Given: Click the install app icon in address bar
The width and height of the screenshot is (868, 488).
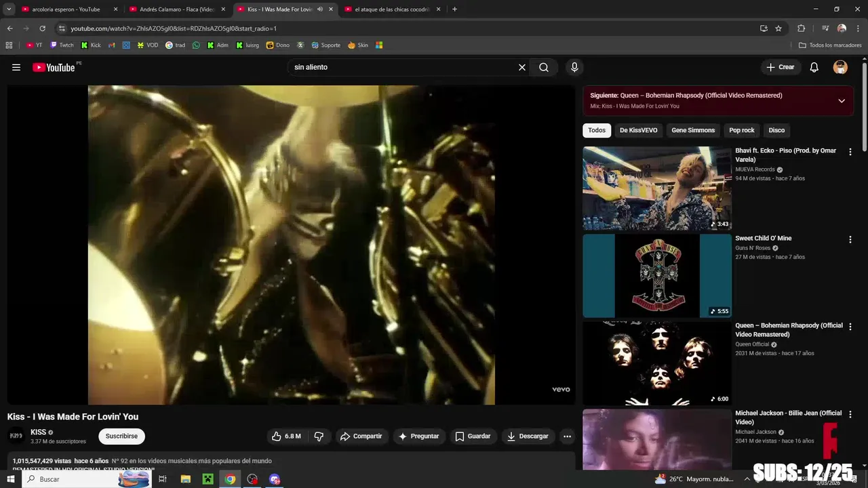Looking at the screenshot, I should [764, 28].
